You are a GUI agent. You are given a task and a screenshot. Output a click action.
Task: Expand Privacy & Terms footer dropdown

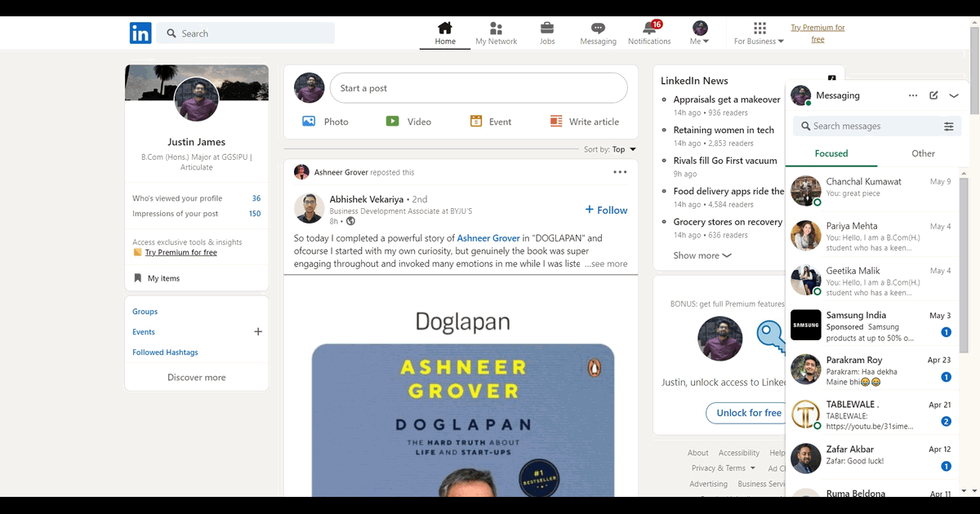pos(724,468)
